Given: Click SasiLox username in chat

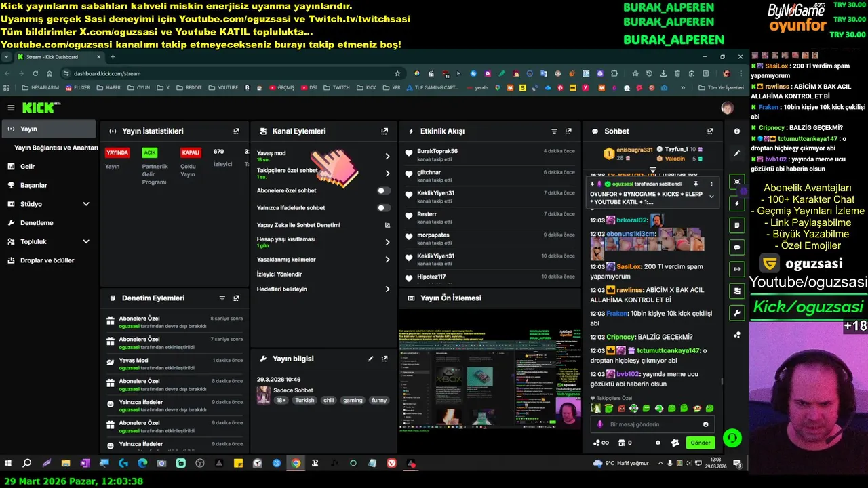Looking at the screenshot, I should coord(627,267).
